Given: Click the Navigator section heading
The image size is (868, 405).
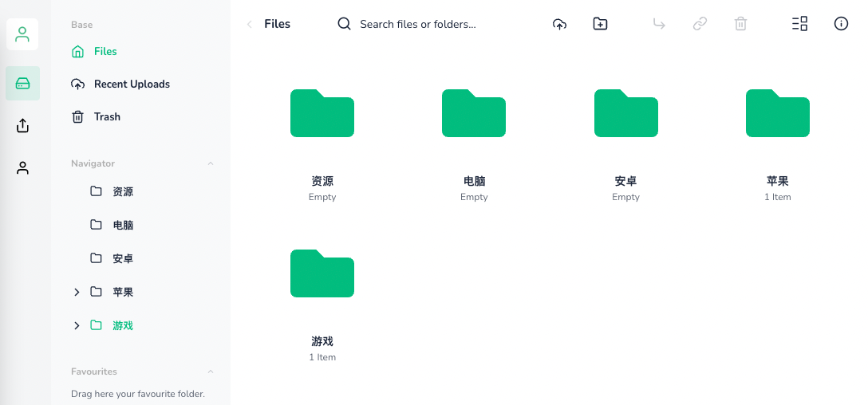Looking at the screenshot, I should [x=93, y=163].
